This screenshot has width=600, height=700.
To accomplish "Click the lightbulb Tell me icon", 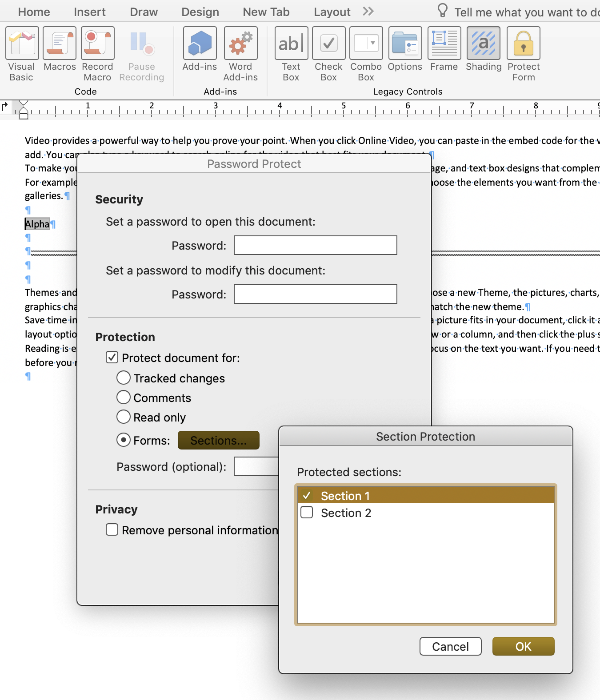I will pos(442,11).
